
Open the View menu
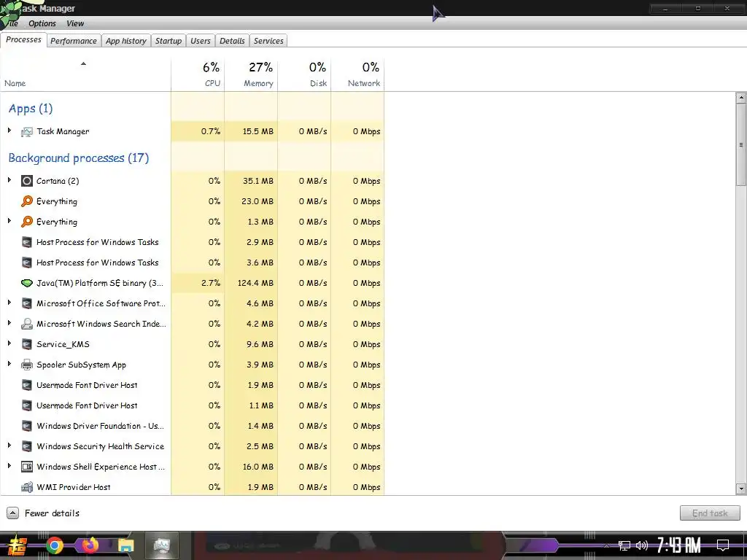click(75, 23)
